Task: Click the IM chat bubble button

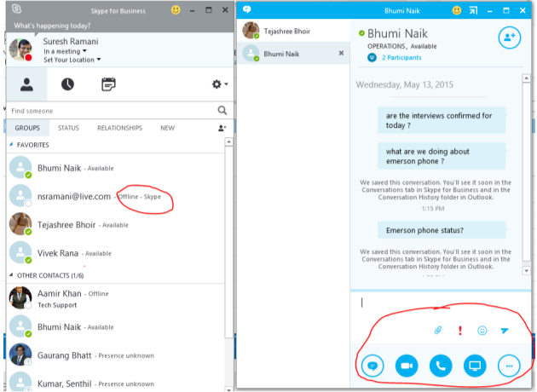Action: coord(372,366)
